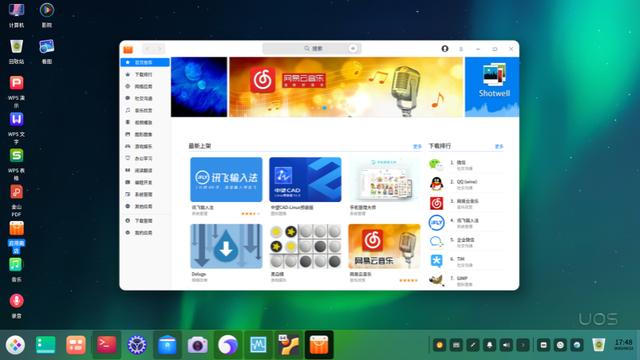This screenshot has height=360, width=640.
Task: Click 更多 link beside the 最新上架 heading
Action: [417, 146]
